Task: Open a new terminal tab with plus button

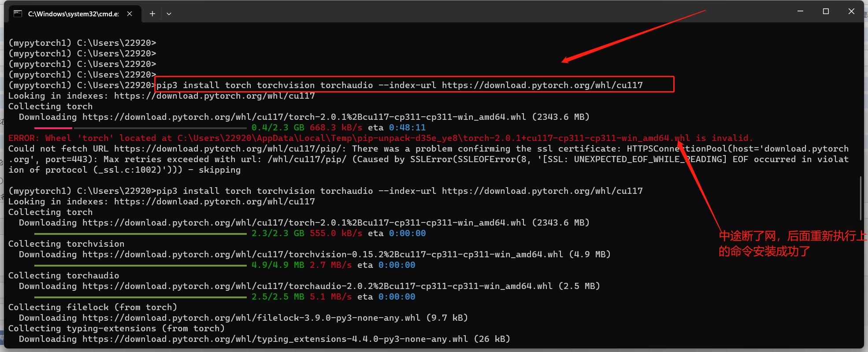Action: 152,14
